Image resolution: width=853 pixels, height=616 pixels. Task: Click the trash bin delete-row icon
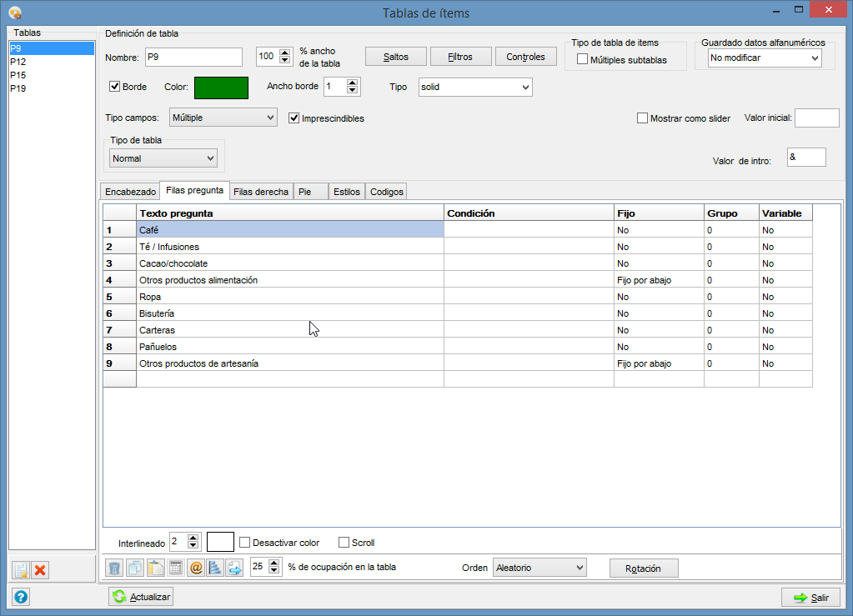tap(114, 568)
